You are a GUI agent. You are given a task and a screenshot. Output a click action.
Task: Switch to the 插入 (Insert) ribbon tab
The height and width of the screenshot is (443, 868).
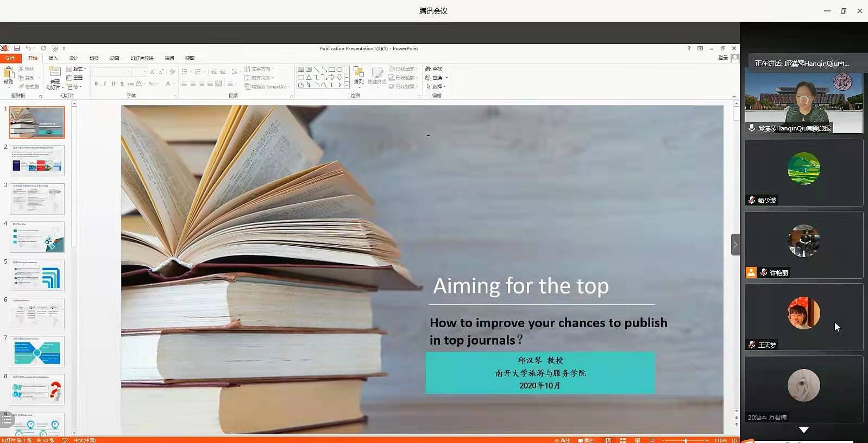pyautogui.click(x=53, y=58)
